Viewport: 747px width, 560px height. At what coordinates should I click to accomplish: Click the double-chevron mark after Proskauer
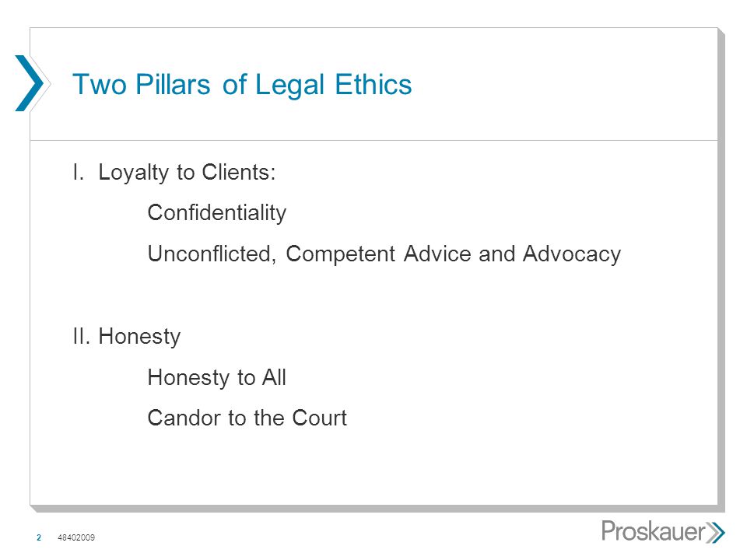[x=715, y=532]
